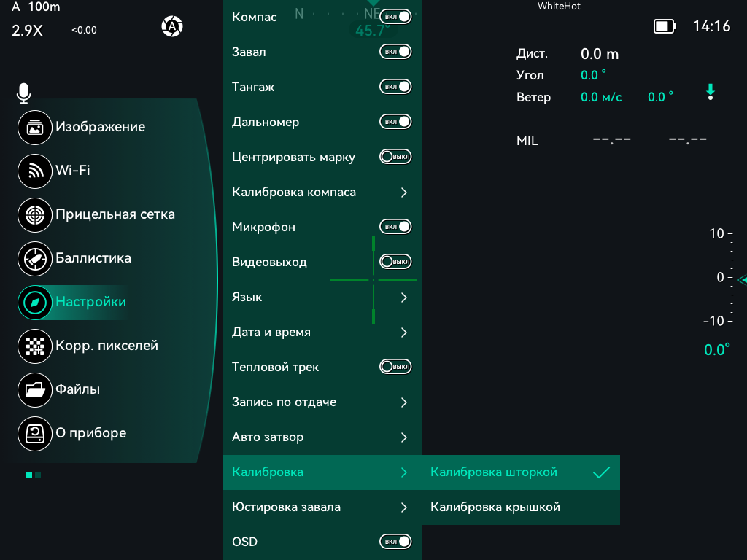Toggle the Завал switch
This screenshot has height=560, width=747.
(395, 52)
